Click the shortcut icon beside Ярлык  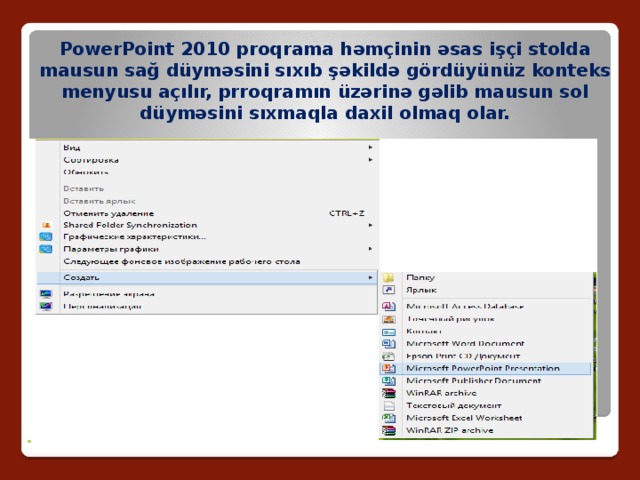[x=389, y=290]
